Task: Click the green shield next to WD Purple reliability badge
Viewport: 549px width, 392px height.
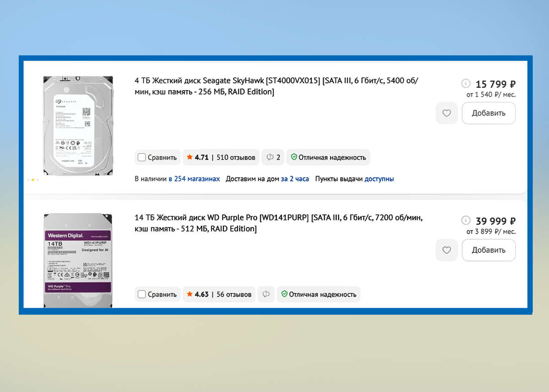Action: [284, 294]
